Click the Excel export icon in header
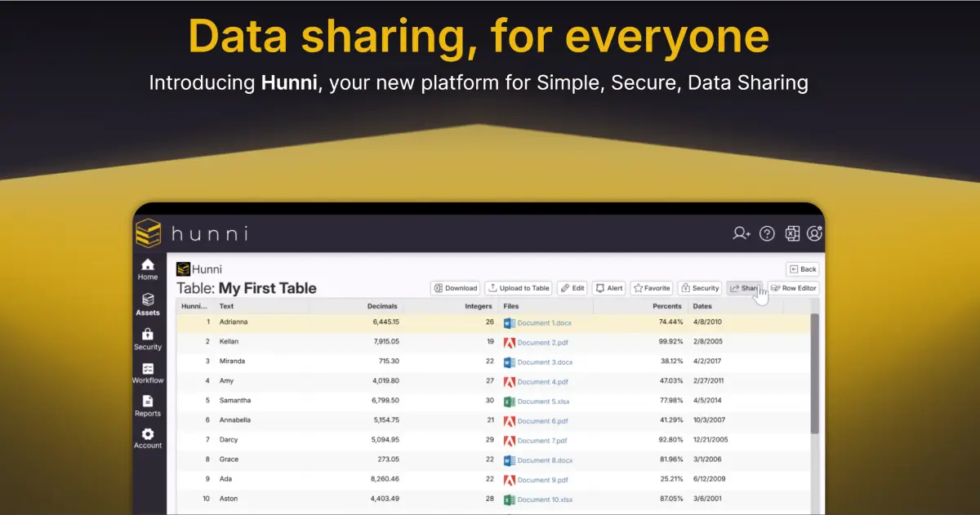 coord(792,233)
